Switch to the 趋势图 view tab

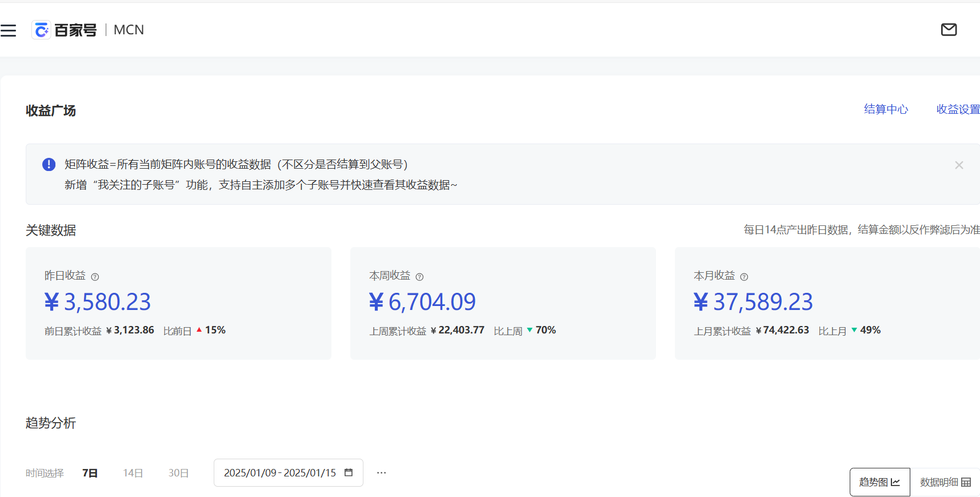point(879,482)
